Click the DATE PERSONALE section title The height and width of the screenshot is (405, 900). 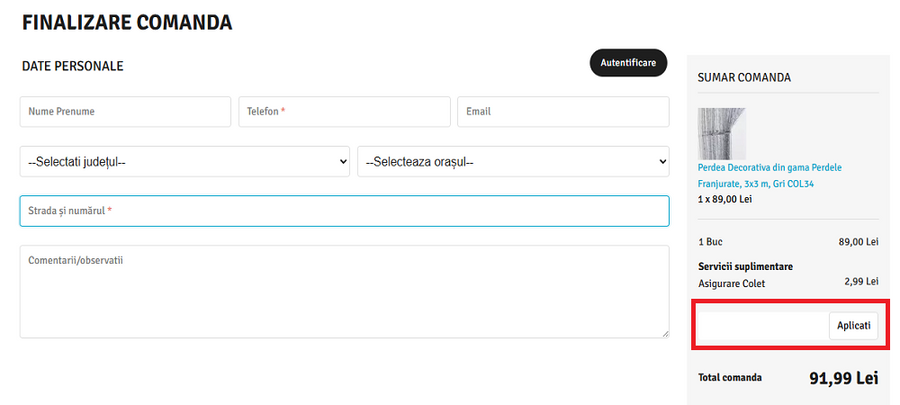click(x=72, y=66)
